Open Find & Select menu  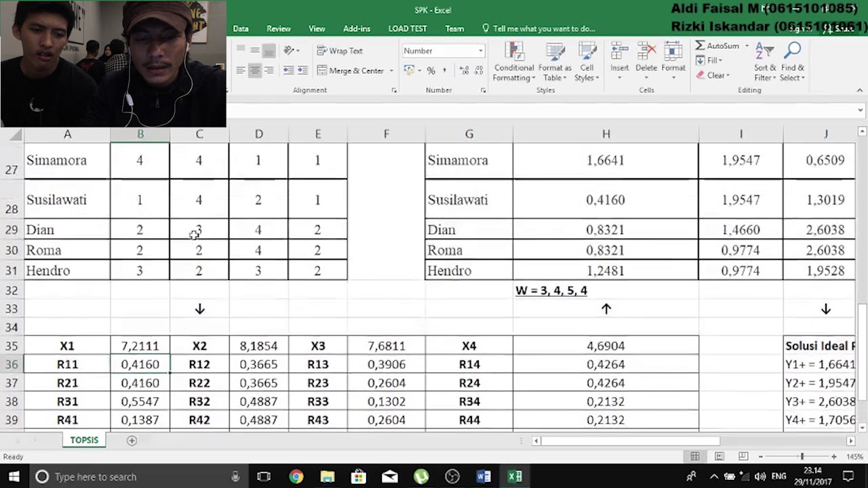(793, 62)
